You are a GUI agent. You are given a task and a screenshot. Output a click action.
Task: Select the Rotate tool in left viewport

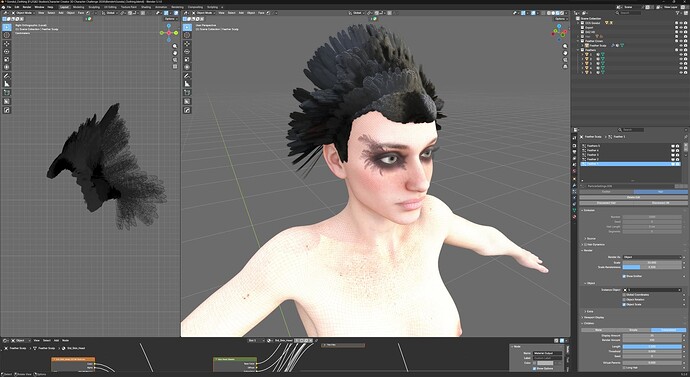[x=7, y=51]
